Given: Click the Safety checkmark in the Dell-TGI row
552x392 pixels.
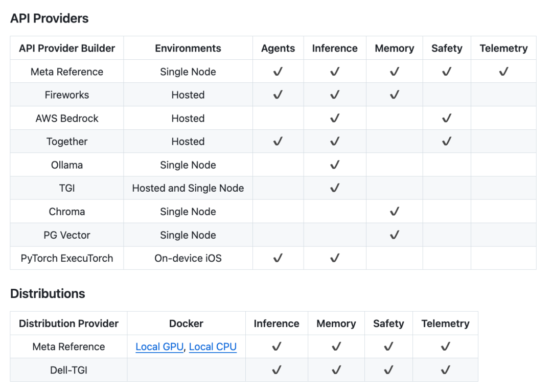Looking at the screenshot, I should click(x=388, y=370).
